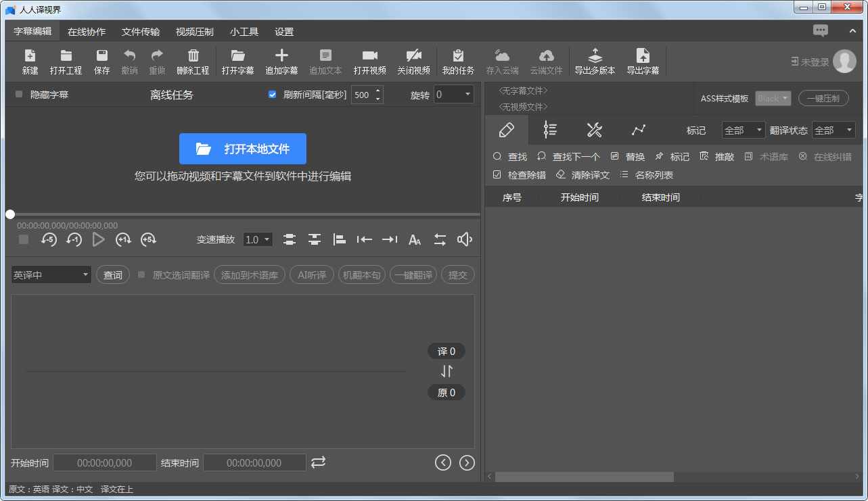Switch to 字幕编辑 tab
Image resolution: width=868 pixels, height=501 pixels.
32,31
